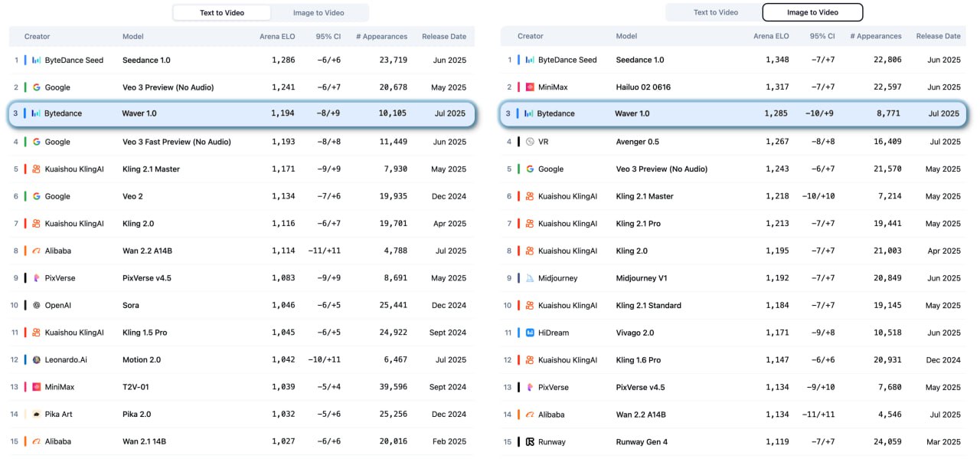This screenshot has width=980, height=459.
Task: Click the green color bar in Veo 2 row
Action: pyautogui.click(x=25, y=196)
